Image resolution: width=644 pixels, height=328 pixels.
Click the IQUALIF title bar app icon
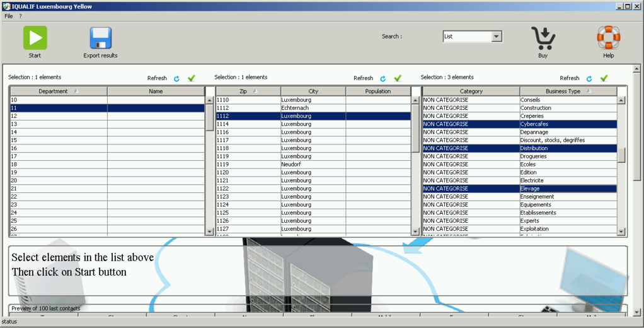[x=6, y=6]
